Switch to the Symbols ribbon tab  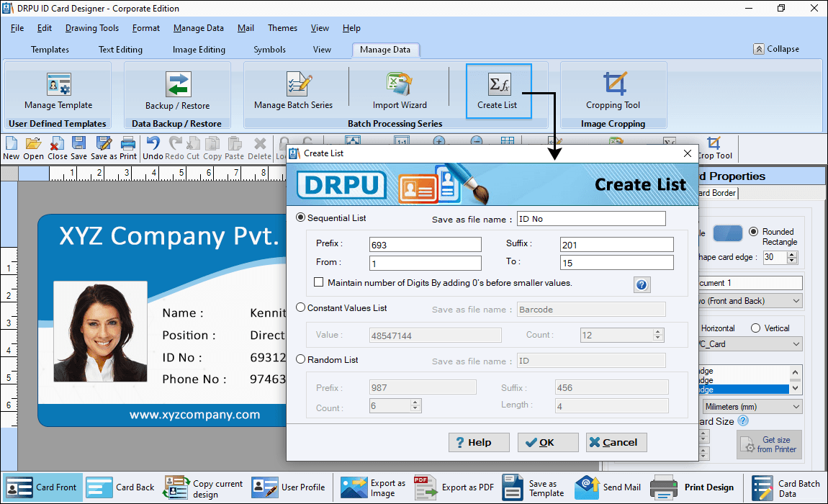pos(269,50)
